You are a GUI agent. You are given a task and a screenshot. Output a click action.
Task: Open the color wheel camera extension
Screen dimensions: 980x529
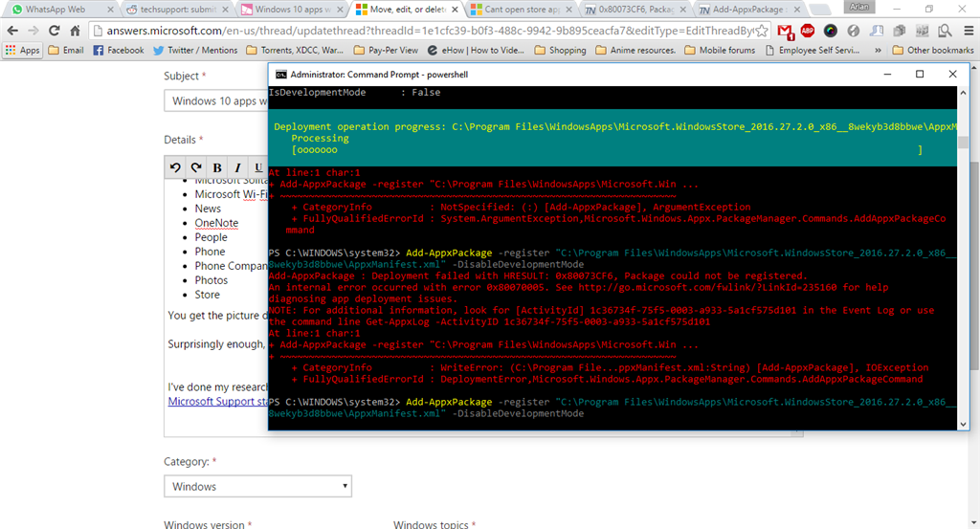tap(830, 30)
